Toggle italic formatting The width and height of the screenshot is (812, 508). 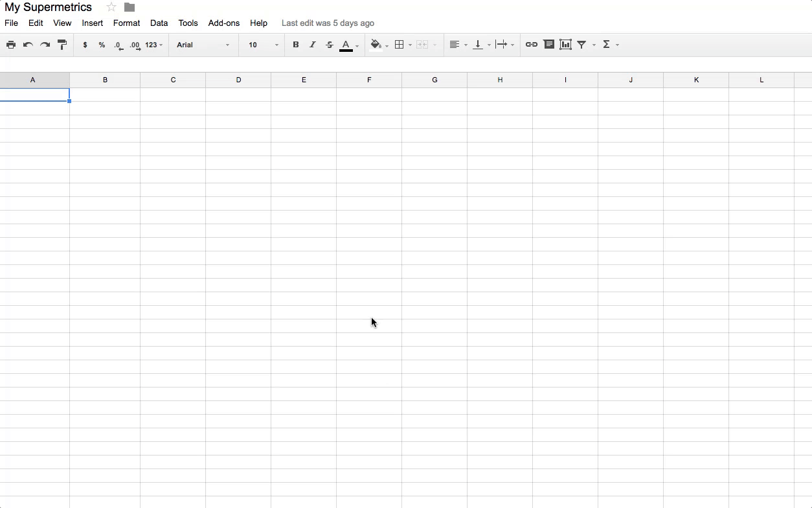tap(313, 45)
